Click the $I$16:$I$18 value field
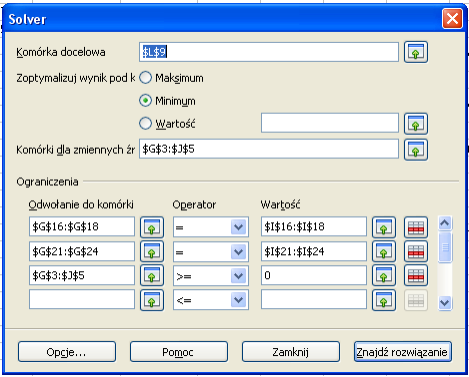The image size is (469, 377). click(314, 227)
